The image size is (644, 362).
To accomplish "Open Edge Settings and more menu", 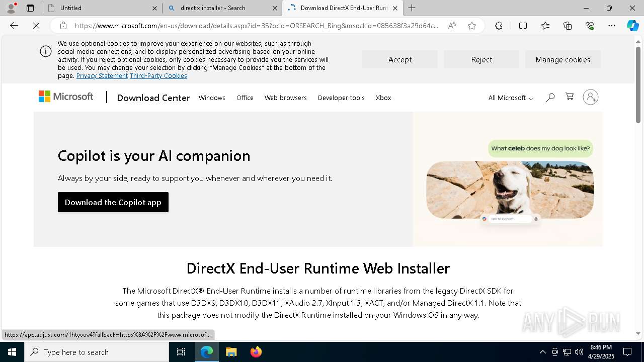I will [x=612, y=26].
